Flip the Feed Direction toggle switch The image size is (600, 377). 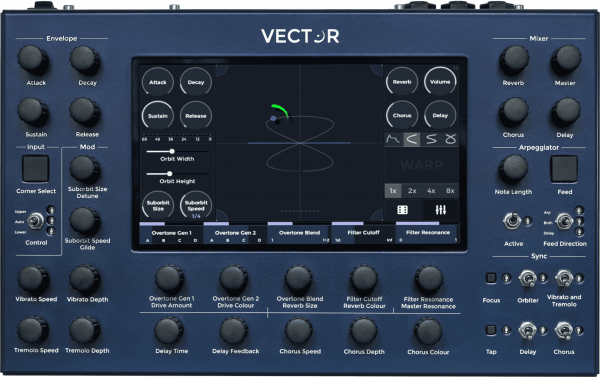(x=564, y=221)
